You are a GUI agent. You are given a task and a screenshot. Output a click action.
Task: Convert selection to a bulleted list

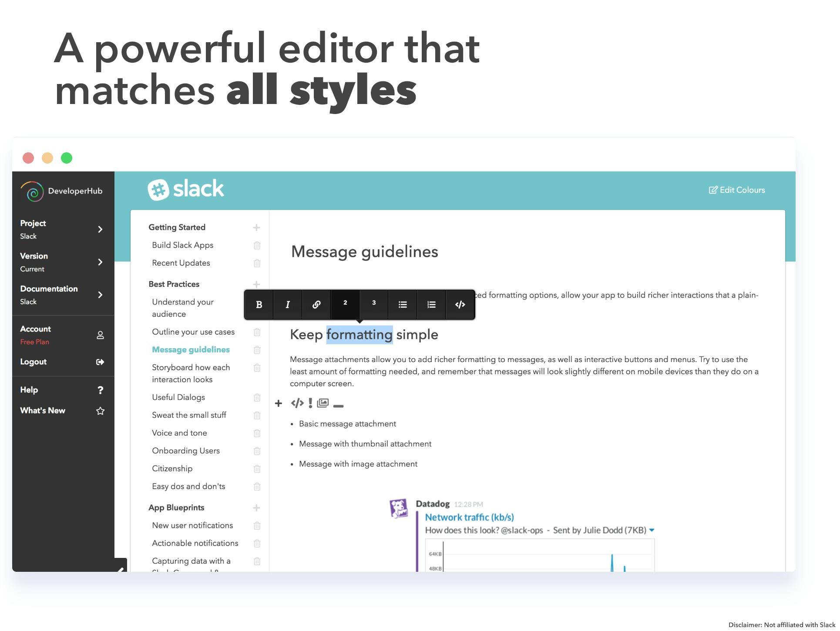(x=403, y=305)
